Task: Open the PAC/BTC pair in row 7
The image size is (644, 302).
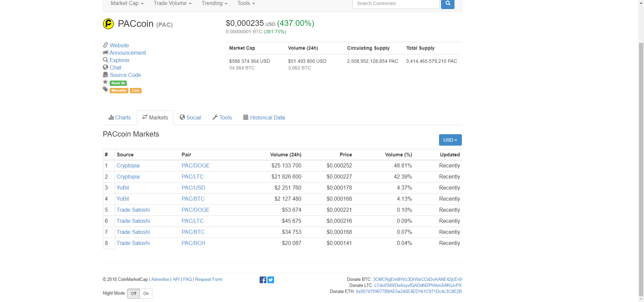Action: (x=193, y=232)
